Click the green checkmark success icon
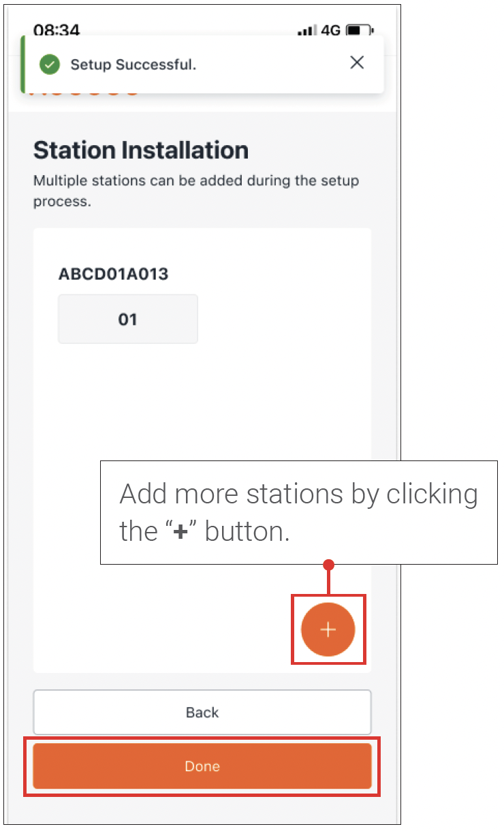504x831 pixels. tap(48, 65)
